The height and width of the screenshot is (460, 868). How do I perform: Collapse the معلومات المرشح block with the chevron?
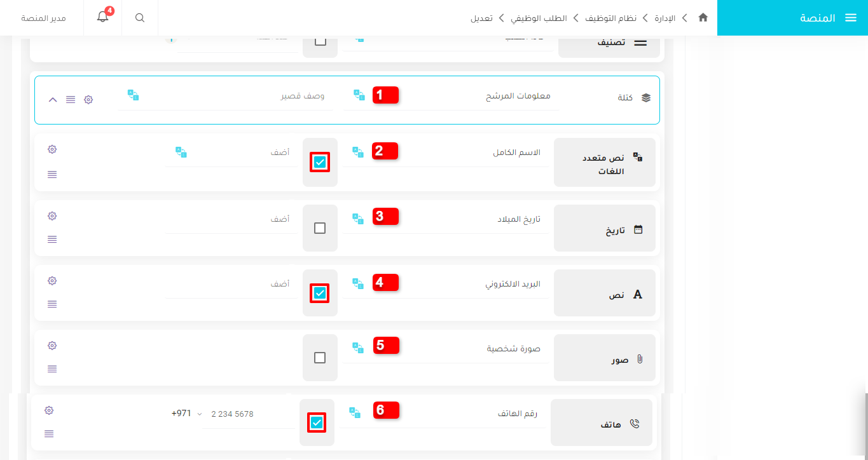pyautogui.click(x=52, y=100)
